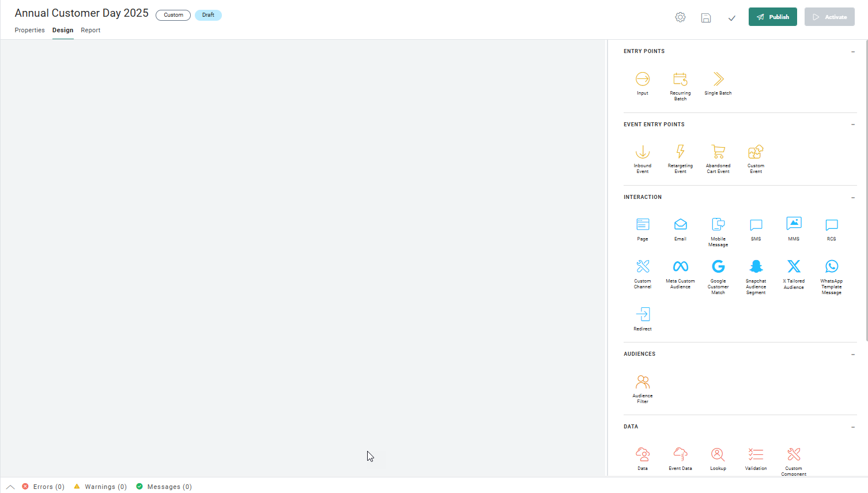The image size is (868, 493).
Task: Click the Single Batch entry icon
Action: pos(718,80)
